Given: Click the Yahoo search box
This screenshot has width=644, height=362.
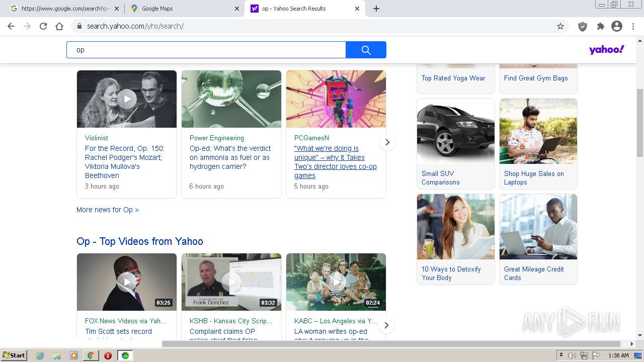Looking at the screenshot, I should [206, 50].
